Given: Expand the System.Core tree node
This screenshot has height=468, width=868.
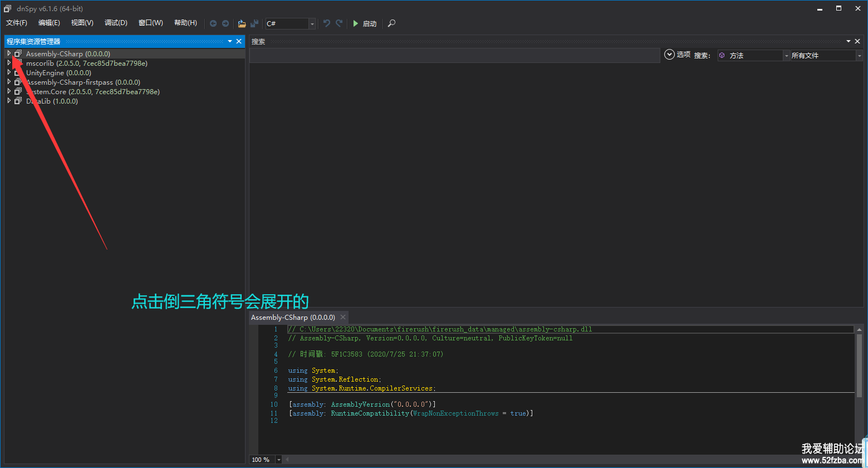Looking at the screenshot, I should click(x=9, y=91).
